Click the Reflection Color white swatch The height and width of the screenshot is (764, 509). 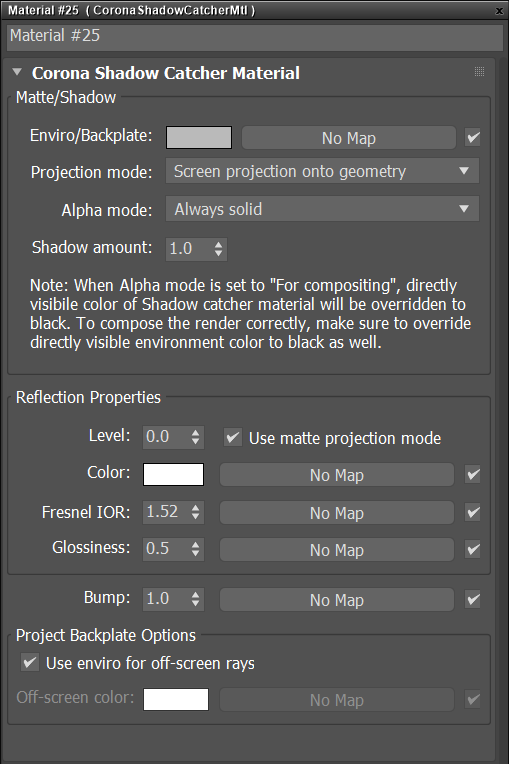pyautogui.click(x=173, y=475)
